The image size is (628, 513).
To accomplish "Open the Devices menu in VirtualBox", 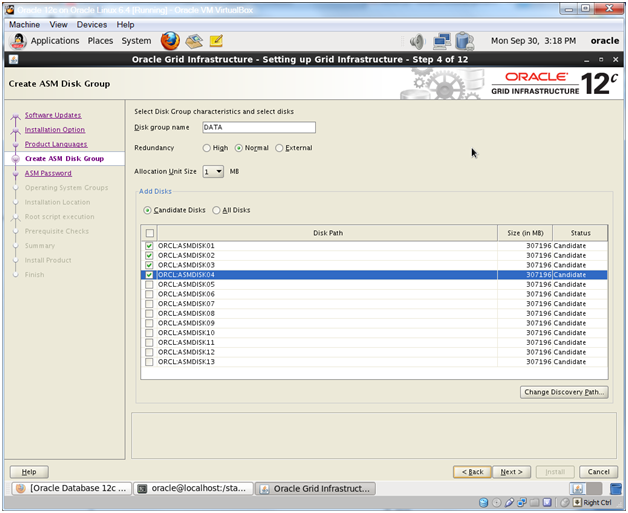I will pyautogui.click(x=91, y=24).
